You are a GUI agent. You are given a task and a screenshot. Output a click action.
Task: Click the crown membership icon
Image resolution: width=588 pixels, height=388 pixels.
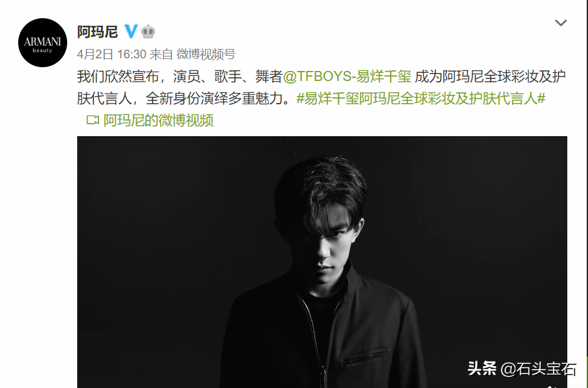(x=148, y=31)
